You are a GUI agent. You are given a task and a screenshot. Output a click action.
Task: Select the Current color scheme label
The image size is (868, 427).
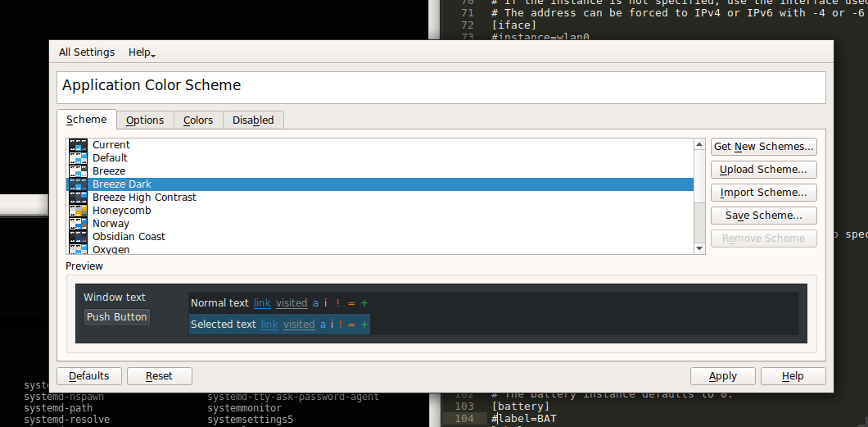point(111,145)
